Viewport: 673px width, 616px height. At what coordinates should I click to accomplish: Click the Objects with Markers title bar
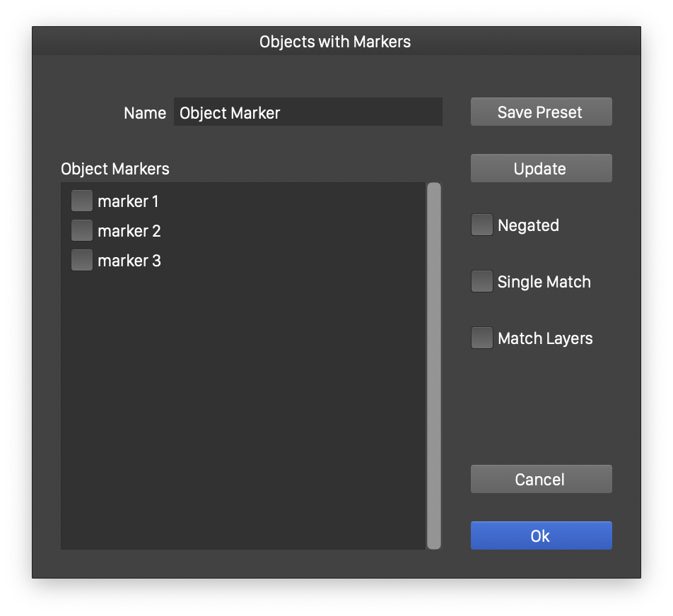(x=335, y=42)
